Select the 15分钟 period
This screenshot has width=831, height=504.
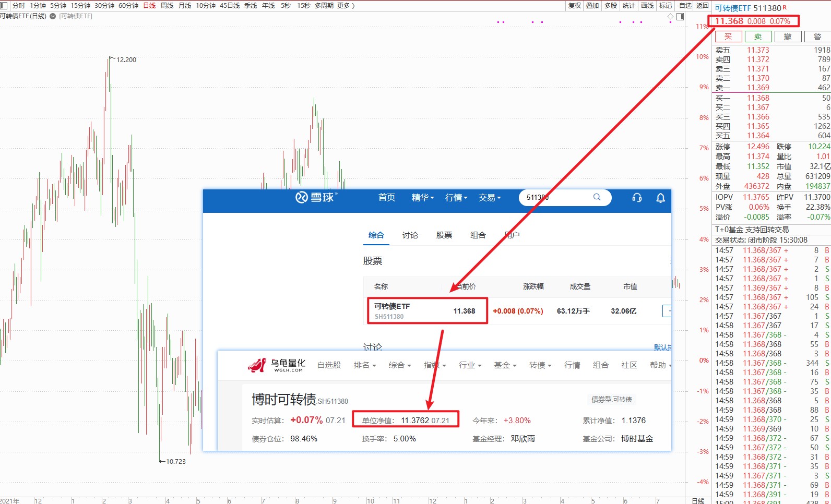(x=80, y=5)
